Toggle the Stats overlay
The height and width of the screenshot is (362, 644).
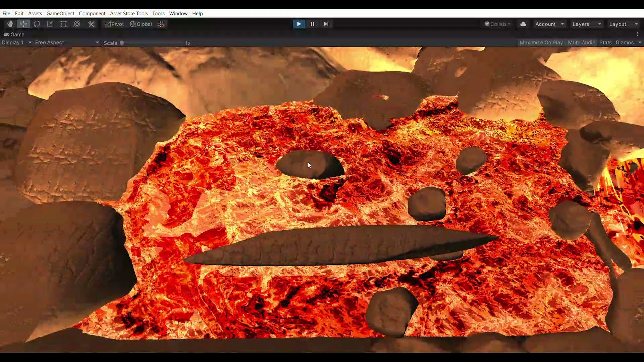606,43
